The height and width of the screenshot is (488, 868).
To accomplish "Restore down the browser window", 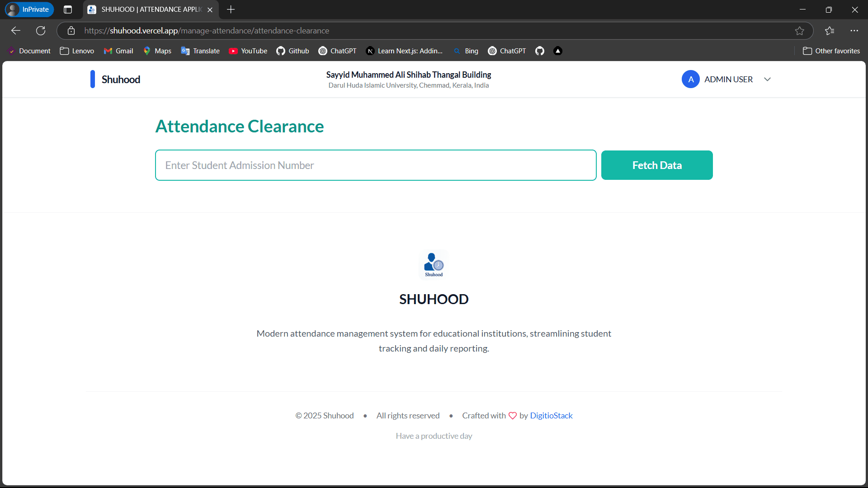I will pyautogui.click(x=829, y=9).
